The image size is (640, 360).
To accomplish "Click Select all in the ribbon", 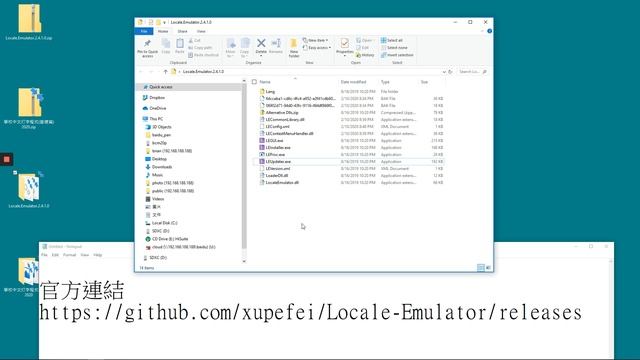I will [x=391, y=40].
